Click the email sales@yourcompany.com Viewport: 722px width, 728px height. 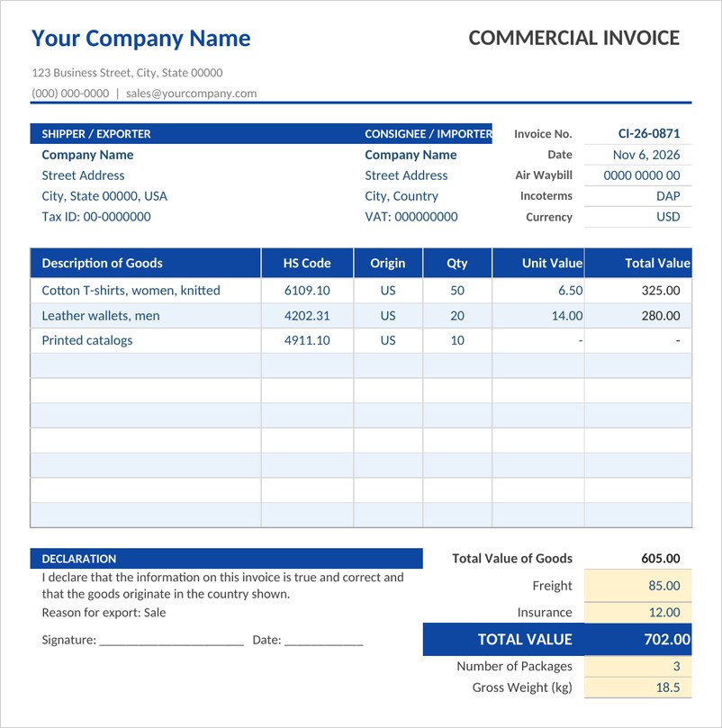192,94
